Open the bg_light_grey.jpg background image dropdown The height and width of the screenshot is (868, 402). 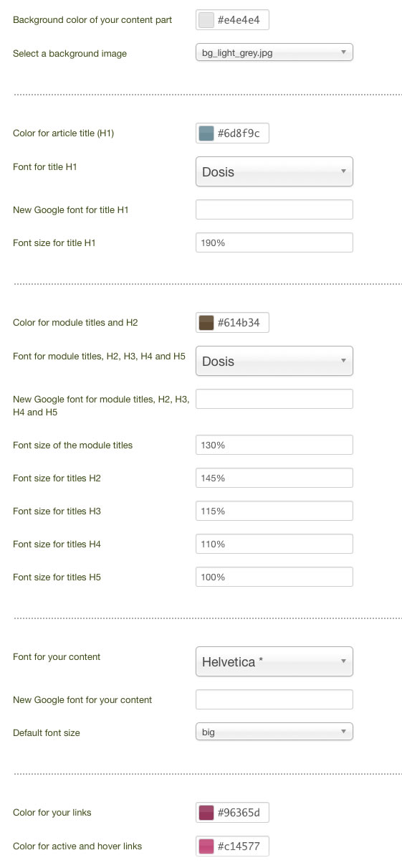[x=274, y=53]
